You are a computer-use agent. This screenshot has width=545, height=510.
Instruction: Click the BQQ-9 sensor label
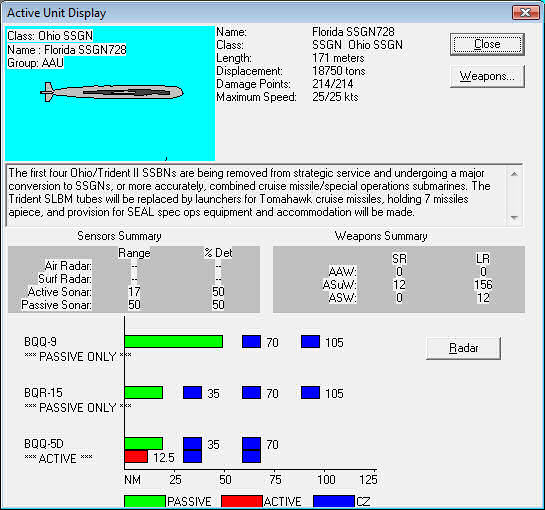click(x=40, y=342)
